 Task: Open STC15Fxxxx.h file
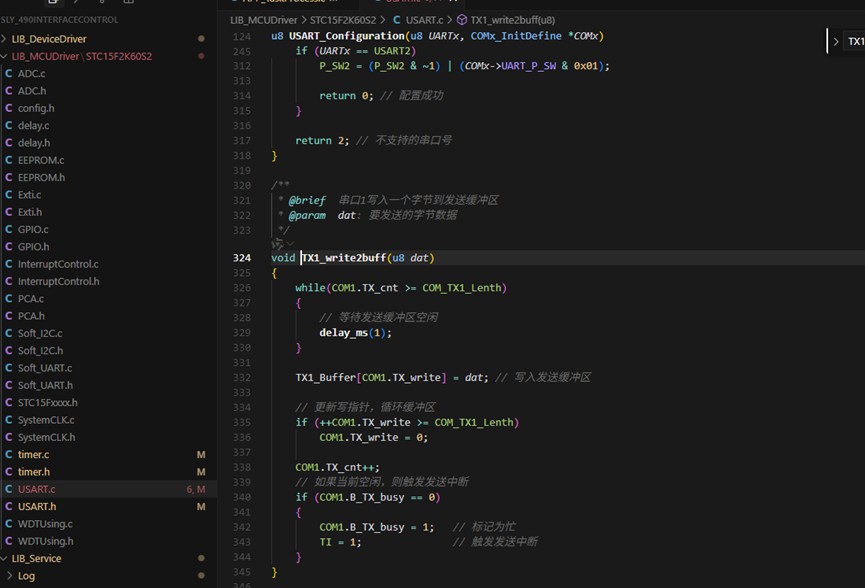coord(47,402)
